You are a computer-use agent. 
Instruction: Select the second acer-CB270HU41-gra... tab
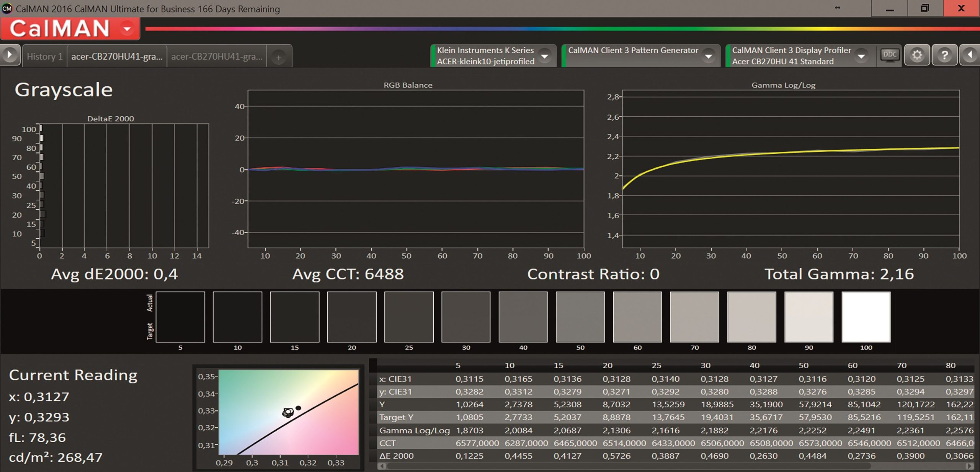click(x=217, y=57)
